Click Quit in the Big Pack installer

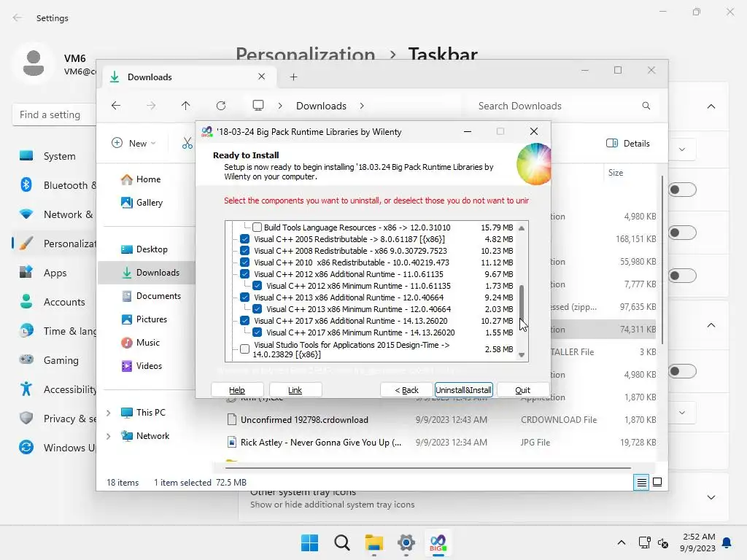(x=522, y=390)
